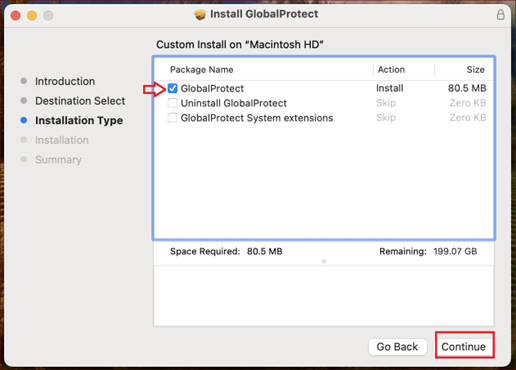Click the empty package description area

tap(324, 296)
